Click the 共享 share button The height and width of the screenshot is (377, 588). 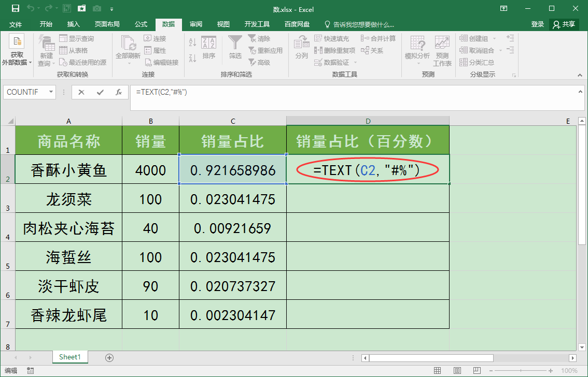tap(564, 24)
